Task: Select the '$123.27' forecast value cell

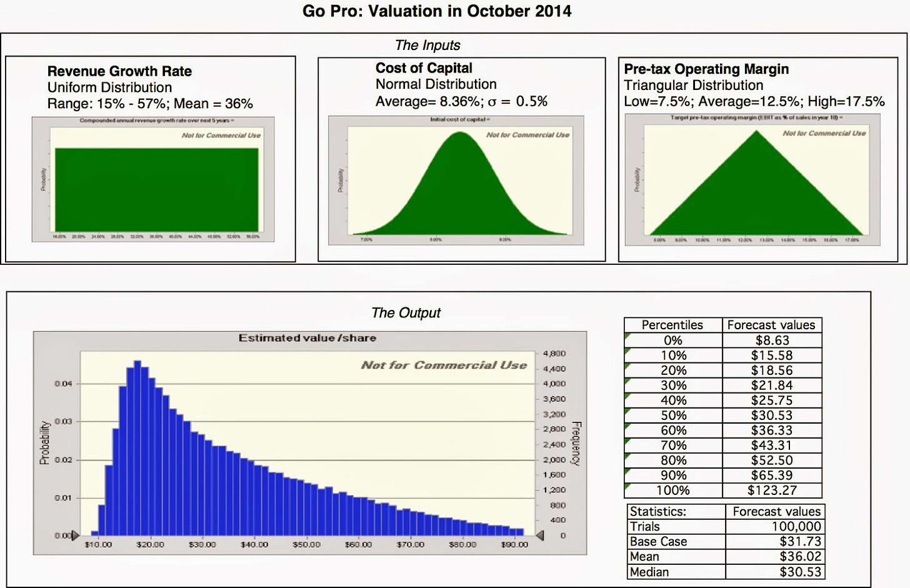Action: pos(772,490)
